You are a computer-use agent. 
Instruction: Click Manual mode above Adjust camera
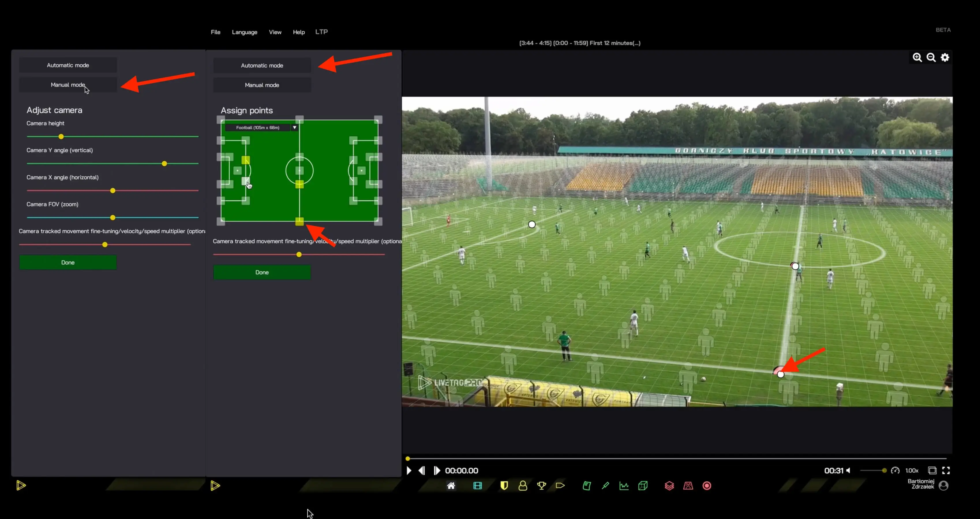[x=68, y=85]
